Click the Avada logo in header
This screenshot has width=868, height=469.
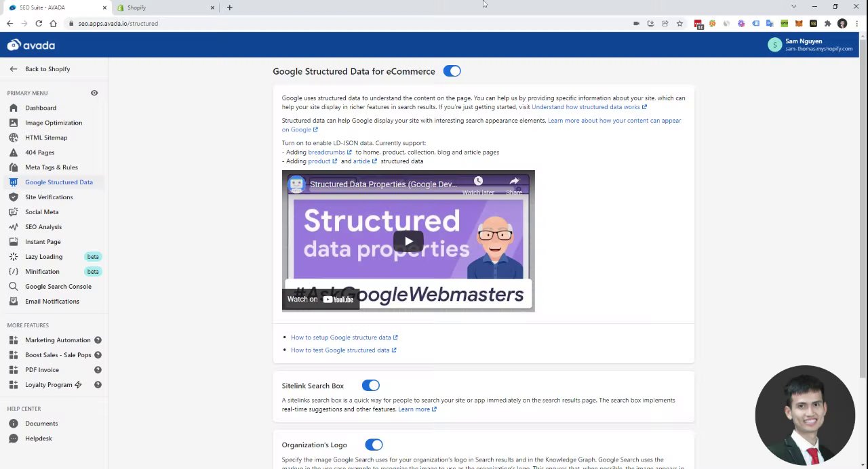[31, 45]
